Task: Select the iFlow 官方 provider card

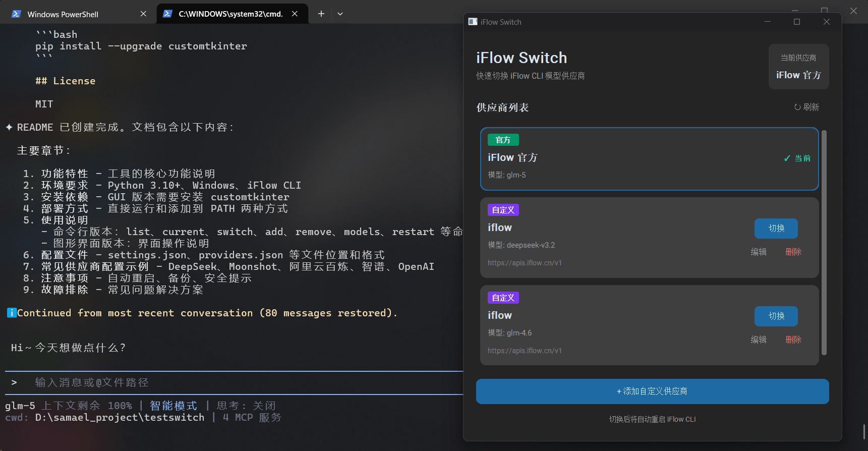Action: tap(649, 159)
